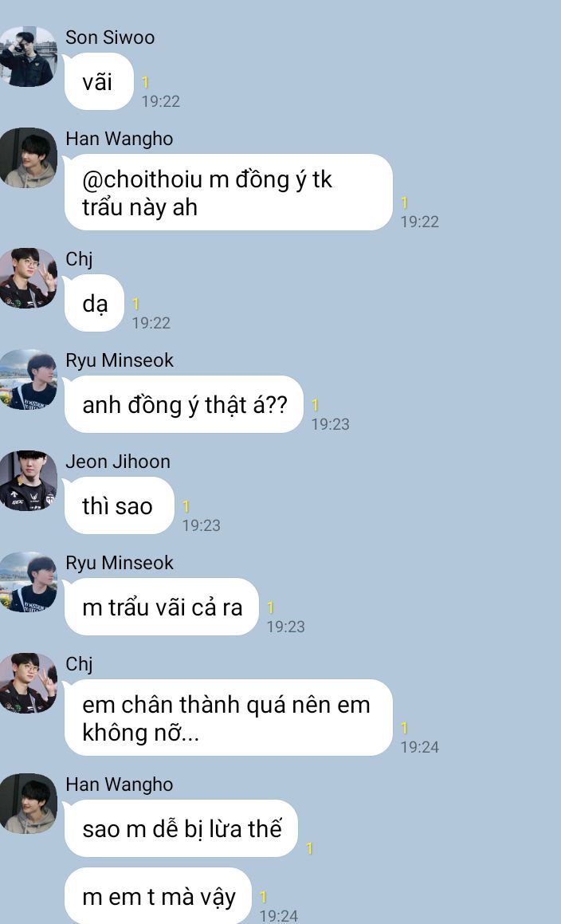Select the "em chân thành quá nên em không nỡ..." bubble
561x924 pixels.
coord(228,718)
